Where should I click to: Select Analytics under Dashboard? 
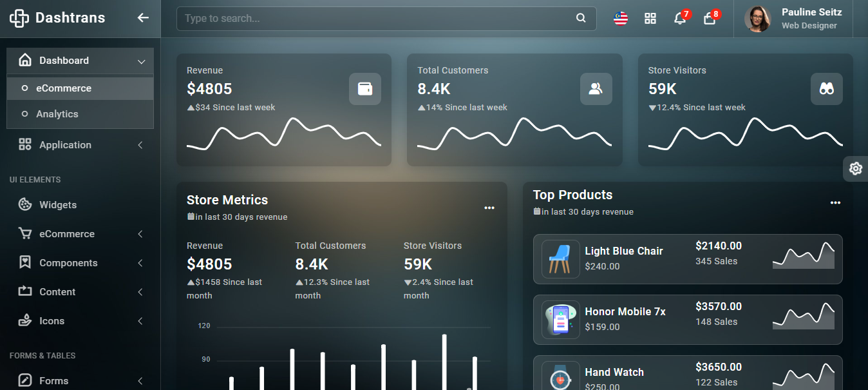pos(57,114)
